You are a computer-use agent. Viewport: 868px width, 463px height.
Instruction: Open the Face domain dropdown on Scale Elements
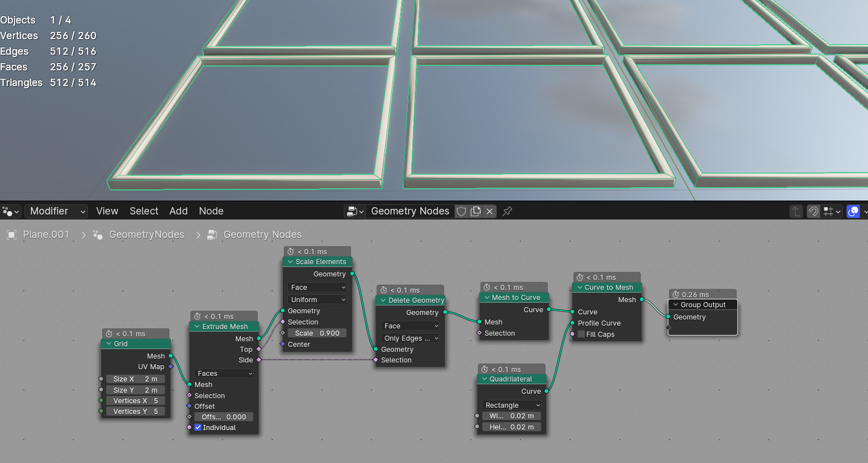[x=317, y=288]
